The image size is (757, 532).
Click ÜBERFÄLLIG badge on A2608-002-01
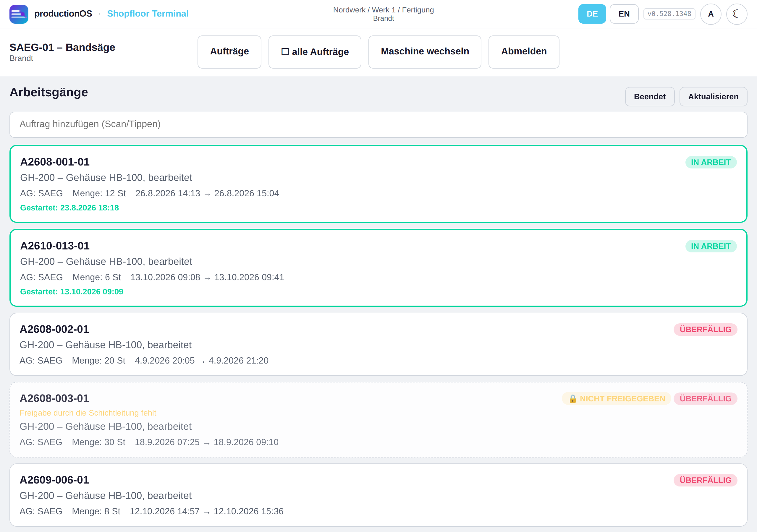pos(705,330)
